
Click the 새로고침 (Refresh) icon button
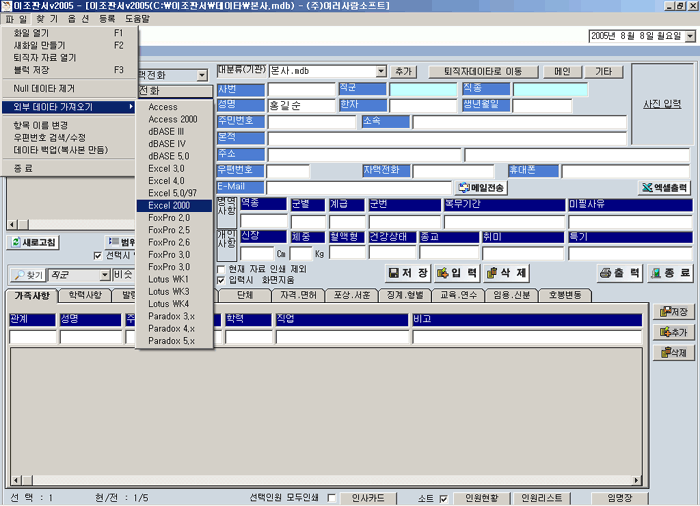point(35,242)
